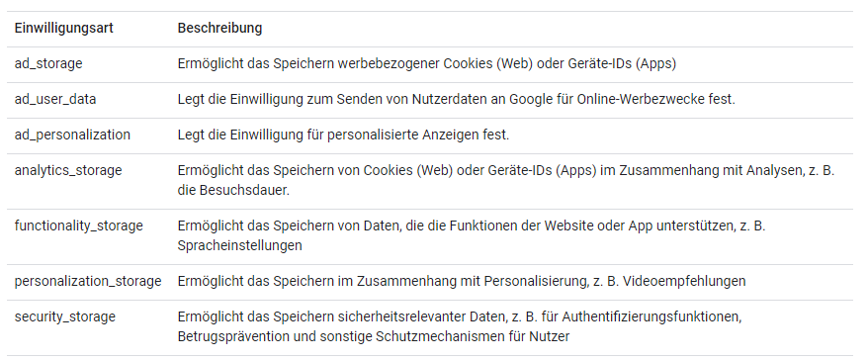Select the personalization_storage consent type cell

coord(88,281)
